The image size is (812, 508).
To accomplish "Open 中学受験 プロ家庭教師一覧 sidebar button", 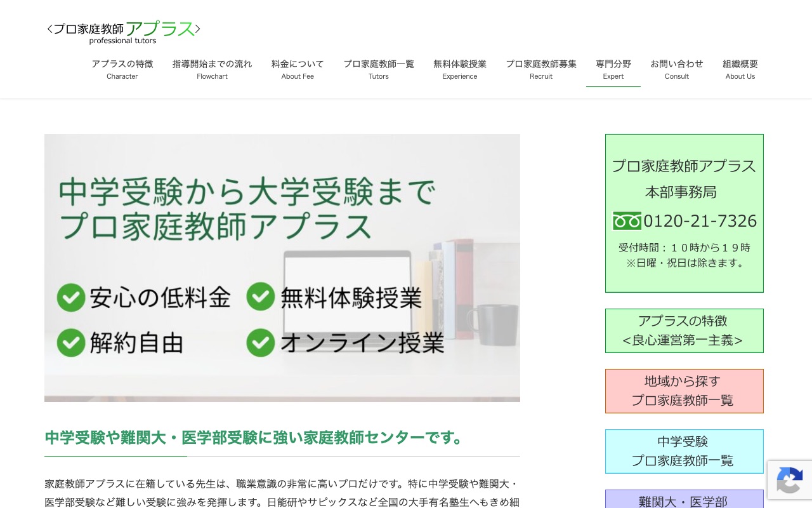I will pyautogui.click(x=684, y=451).
